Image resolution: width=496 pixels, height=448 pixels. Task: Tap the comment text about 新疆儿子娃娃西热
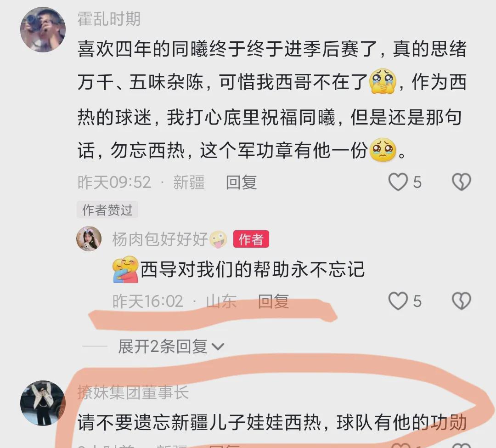[272, 423]
